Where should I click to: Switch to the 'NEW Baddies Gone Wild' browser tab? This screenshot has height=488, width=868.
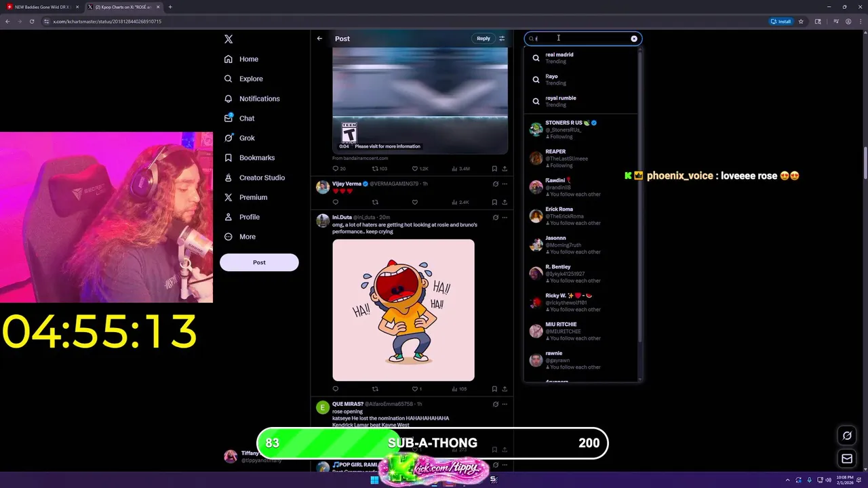(43, 7)
